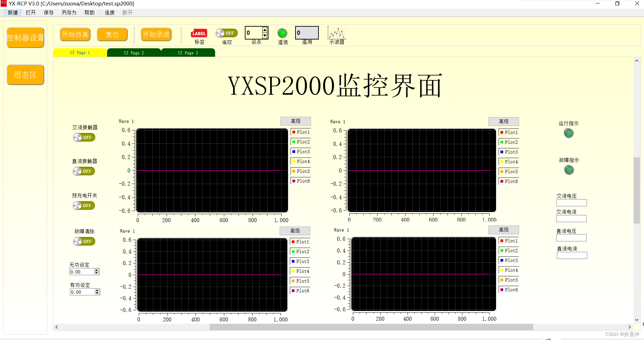Click in the 交流电压 input field
This screenshot has height=340, width=644.
(x=571, y=203)
